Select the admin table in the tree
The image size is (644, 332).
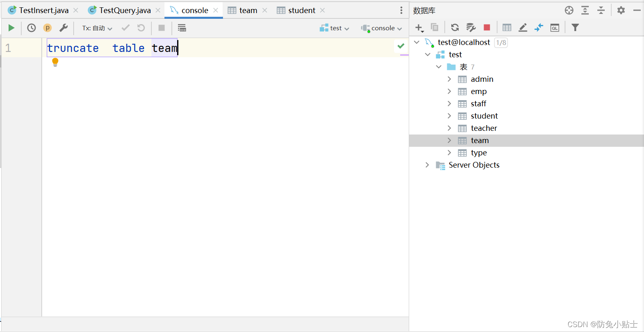coord(482,79)
